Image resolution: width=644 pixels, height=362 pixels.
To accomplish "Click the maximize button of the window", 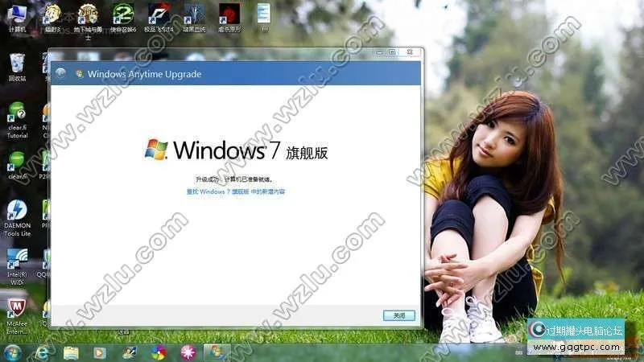I will tap(392, 52).
